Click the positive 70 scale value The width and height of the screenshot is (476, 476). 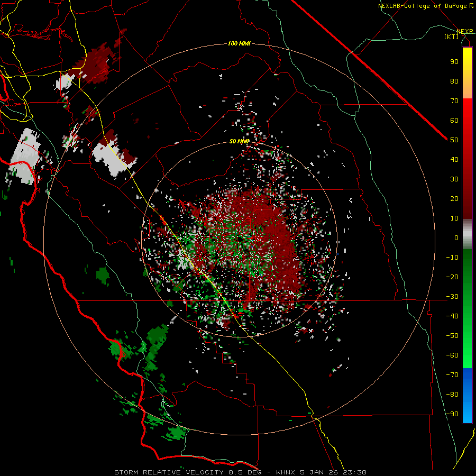454,101
